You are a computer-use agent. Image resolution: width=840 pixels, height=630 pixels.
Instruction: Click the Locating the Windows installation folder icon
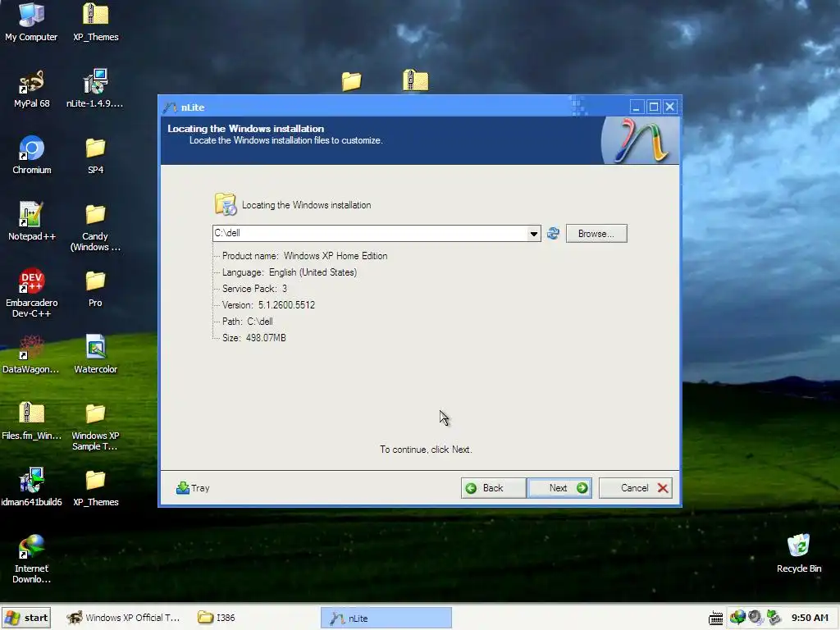226,204
